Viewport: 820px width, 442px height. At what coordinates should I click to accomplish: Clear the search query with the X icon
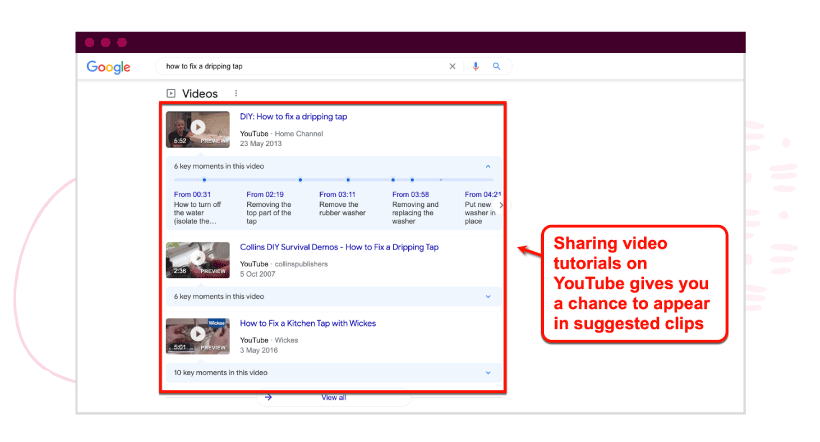[x=452, y=67]
